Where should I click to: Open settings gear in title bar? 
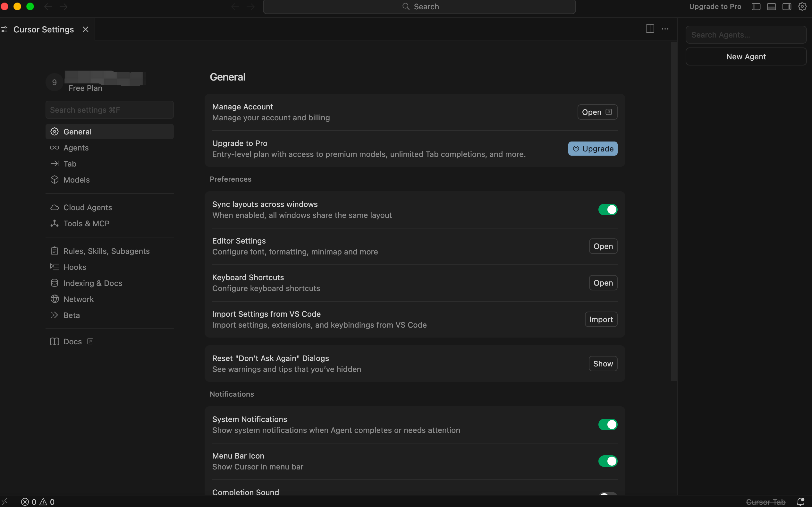(x=802, y=7)
